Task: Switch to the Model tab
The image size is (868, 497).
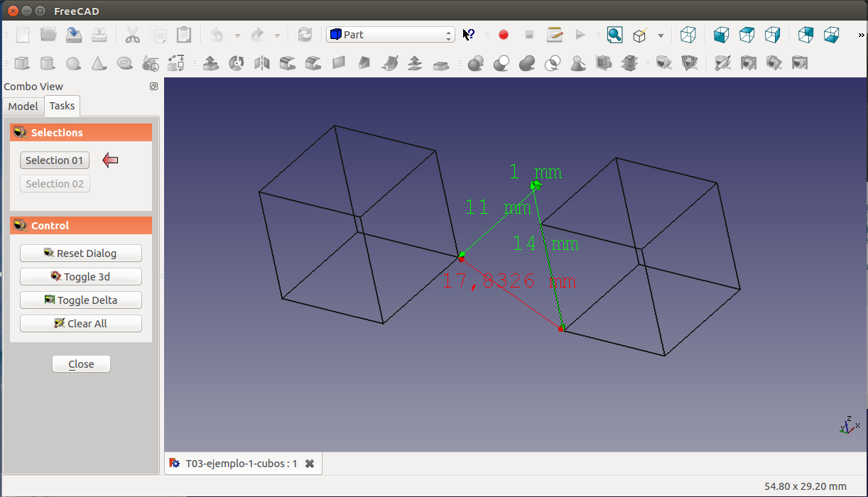Action: coord(23,106)
